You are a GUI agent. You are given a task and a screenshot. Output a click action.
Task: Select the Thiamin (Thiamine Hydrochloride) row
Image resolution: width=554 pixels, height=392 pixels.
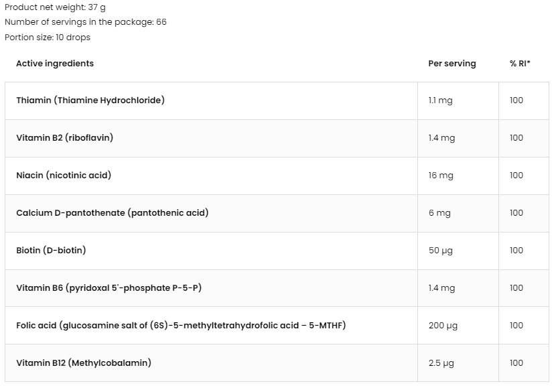277,101
